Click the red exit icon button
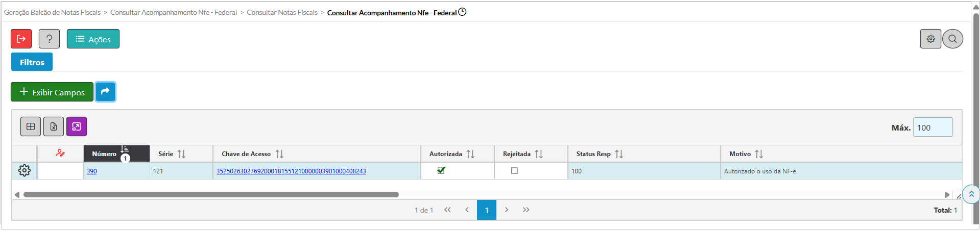 21,39
